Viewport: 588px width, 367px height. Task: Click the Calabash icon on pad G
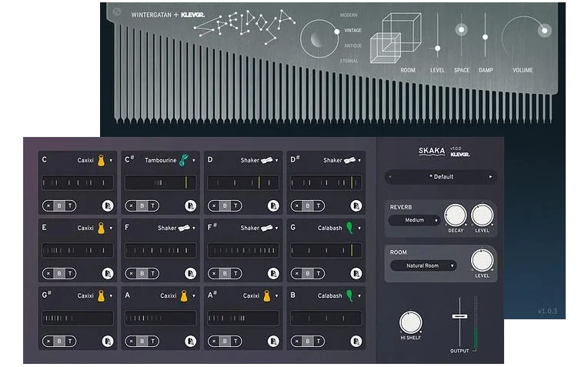[349, 228]
